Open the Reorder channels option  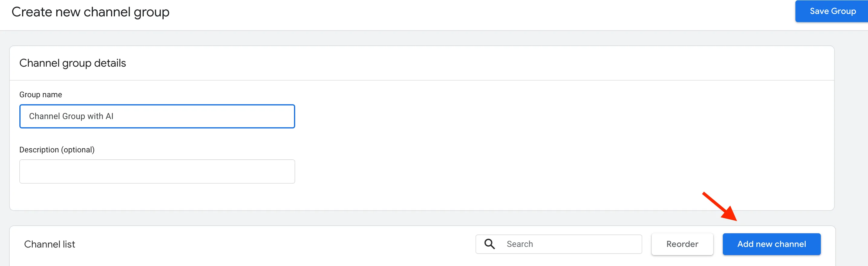682,244
